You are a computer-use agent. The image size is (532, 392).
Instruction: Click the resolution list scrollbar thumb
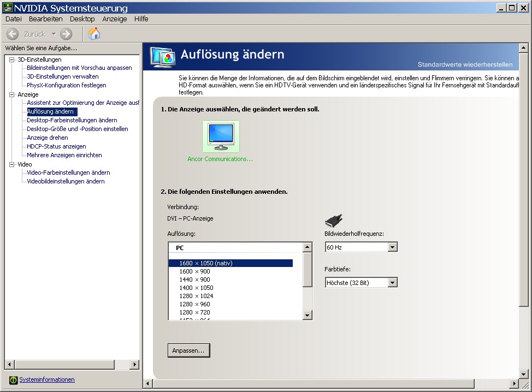coord(308,269)
